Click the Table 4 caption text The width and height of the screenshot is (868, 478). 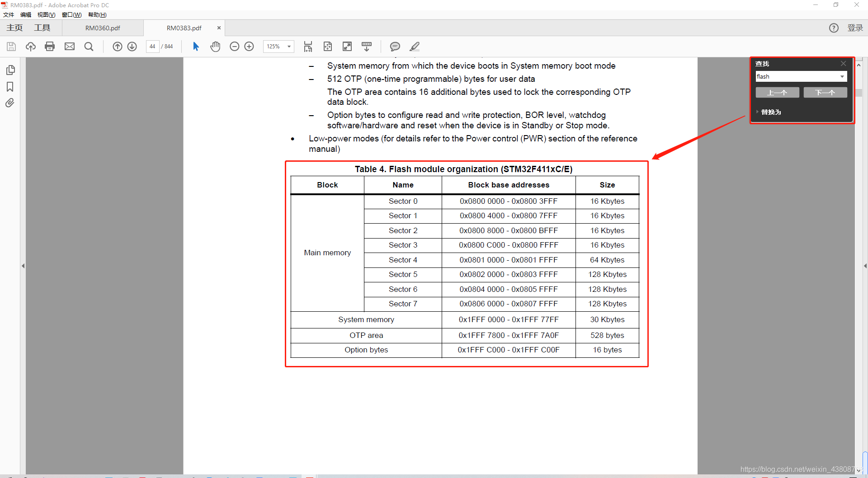coord(463,169)
